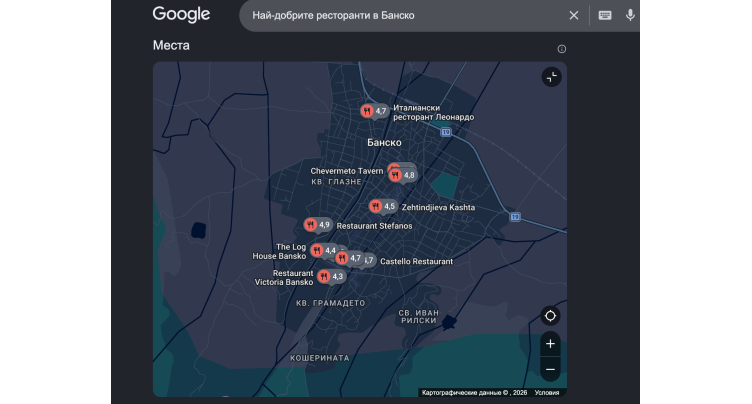
Task: Click the Итальянски ресторант Леонардо label
Action: click(x=434, y=112)
